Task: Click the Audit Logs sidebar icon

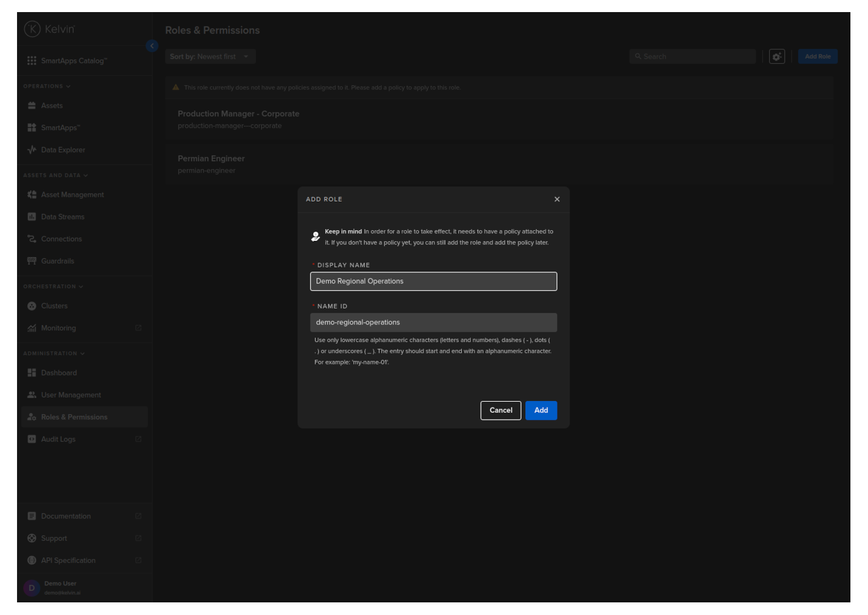Action: (x=32, y=439)
